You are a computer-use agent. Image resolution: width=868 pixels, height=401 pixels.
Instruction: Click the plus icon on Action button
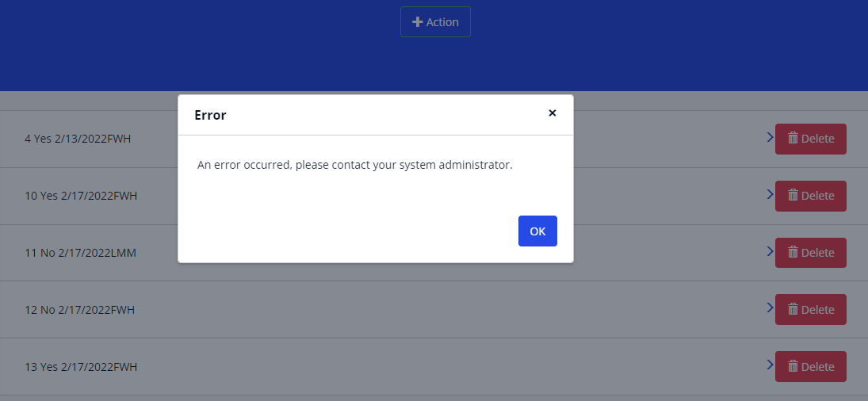[418, 22]
